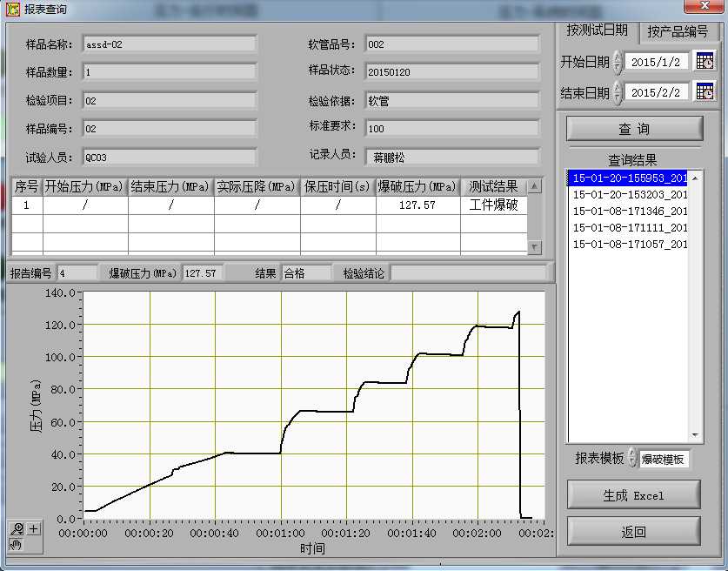Switch to the 按测试日期 tab
The height and width of the screenshot is (571, 728).
597,30
